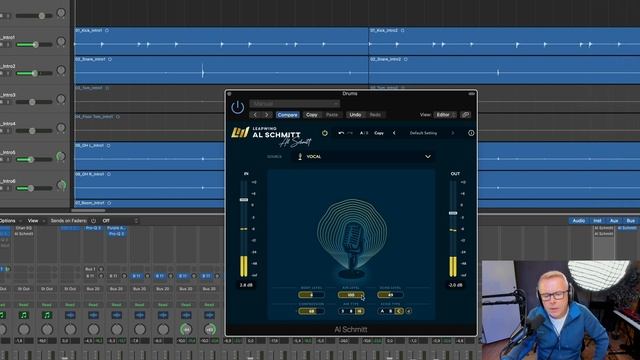Open the Default Setting preset menu
Image resolution: width=640 pixels, height=360 pixels.
pyautogui.click(x=423, y=133)
